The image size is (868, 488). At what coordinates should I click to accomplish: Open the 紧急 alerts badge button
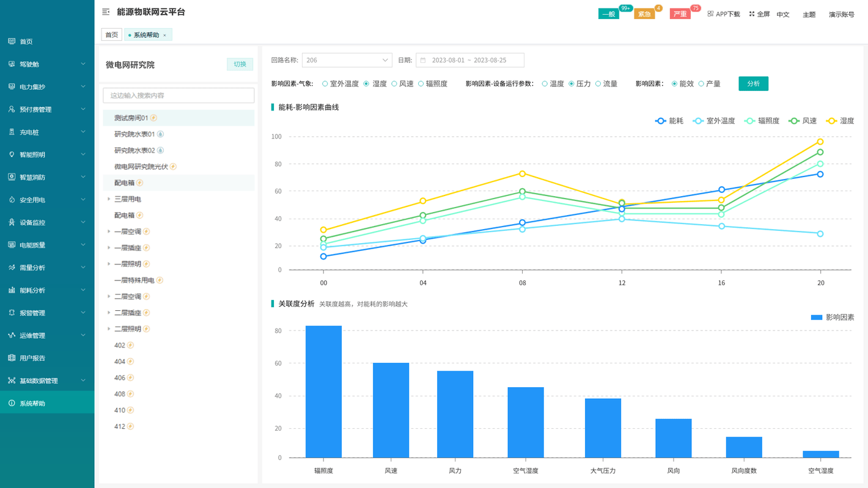(644, 14)
